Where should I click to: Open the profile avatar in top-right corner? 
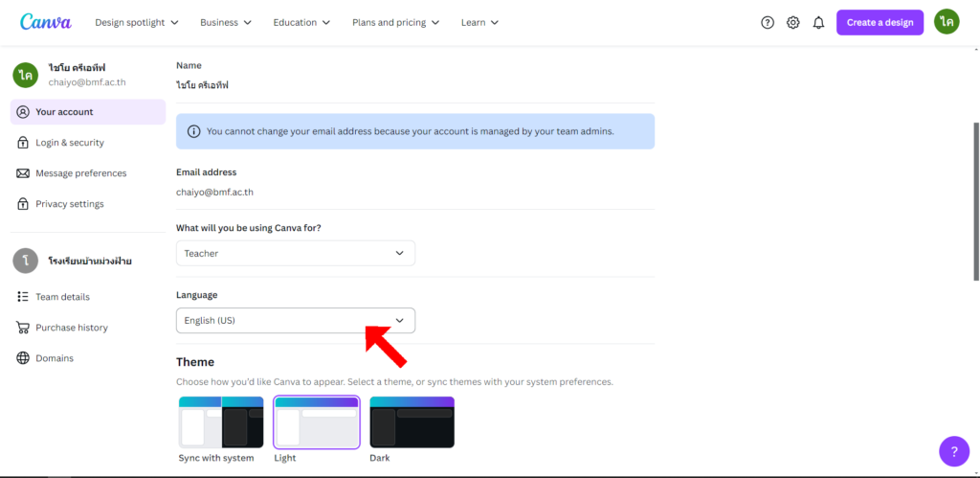[x=947, y=22]
